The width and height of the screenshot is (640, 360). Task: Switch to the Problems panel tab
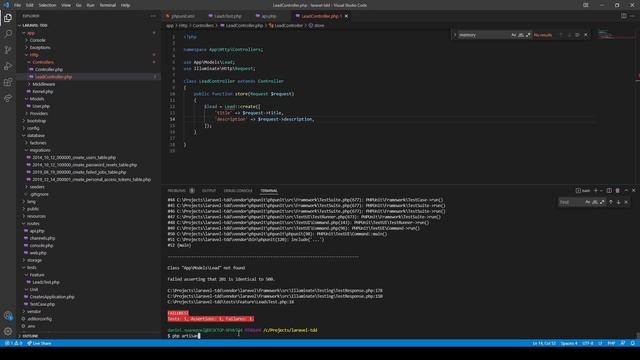pos(177,191)
